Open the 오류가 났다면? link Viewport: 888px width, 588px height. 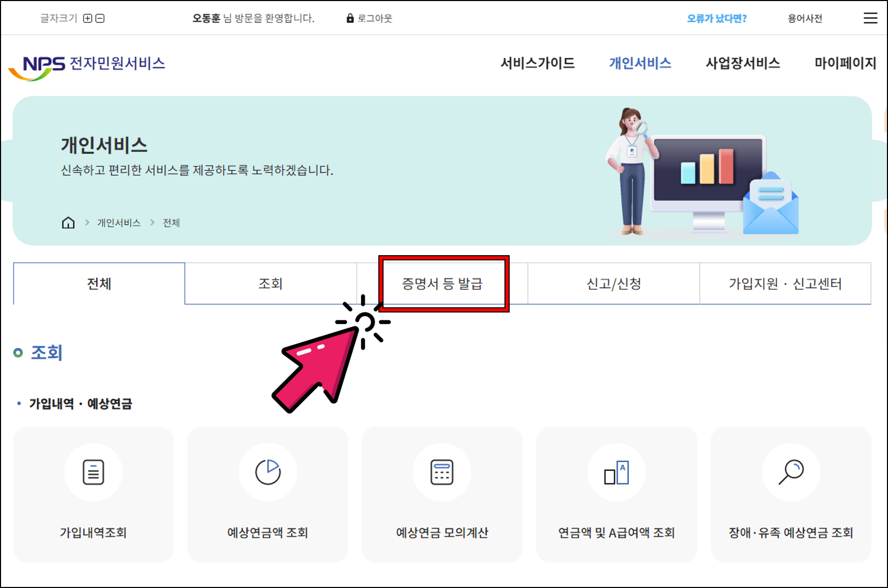[717, 18]
